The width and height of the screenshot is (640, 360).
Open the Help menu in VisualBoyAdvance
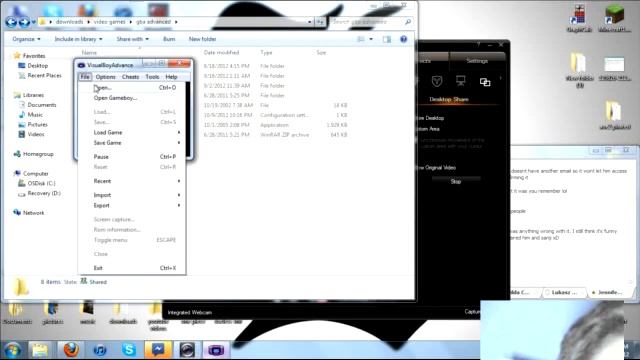[x=171, y=77]
